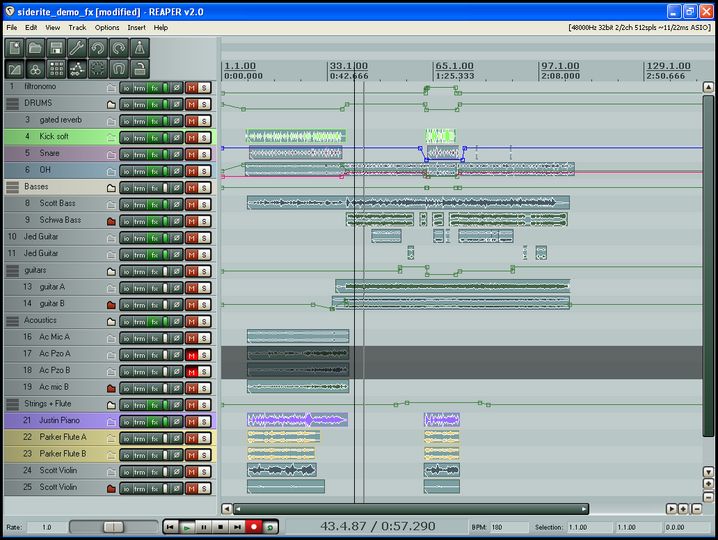Open the File menu
The width and height of the screenshot is (718, 540).
pyautogui.click(x=12, y=27)
